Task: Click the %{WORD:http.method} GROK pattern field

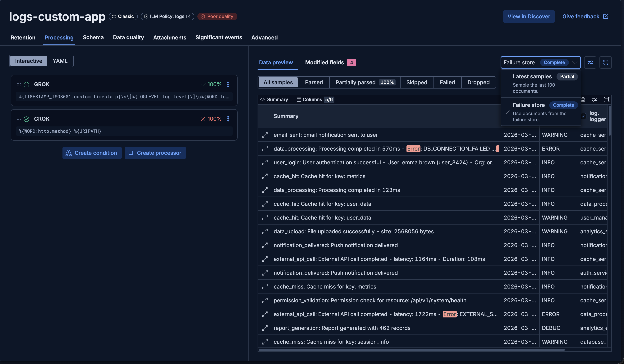Action: coord(124,131)
